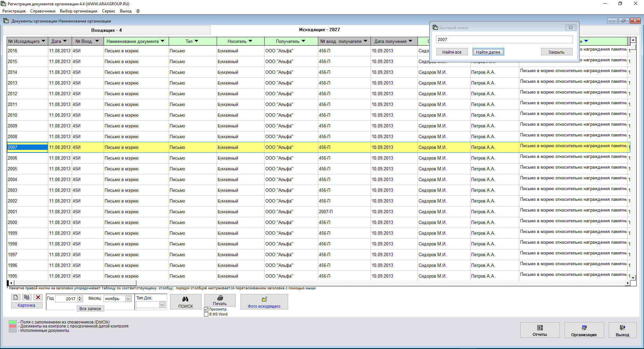Open the Получатель column filter arrow
Image resolution: width=644 pixels, height=349 pixels.
tap(304, 41)
